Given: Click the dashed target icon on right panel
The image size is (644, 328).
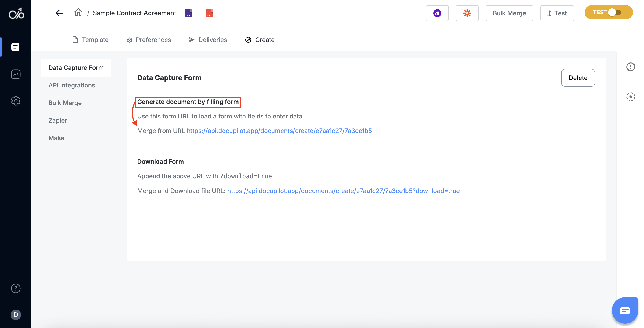Looking at the screenshot, I should coord(630,97).
